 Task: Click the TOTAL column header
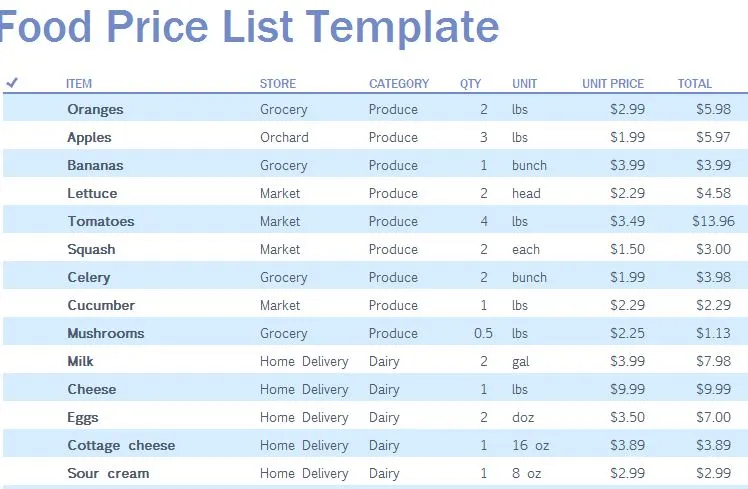(695, 84)
